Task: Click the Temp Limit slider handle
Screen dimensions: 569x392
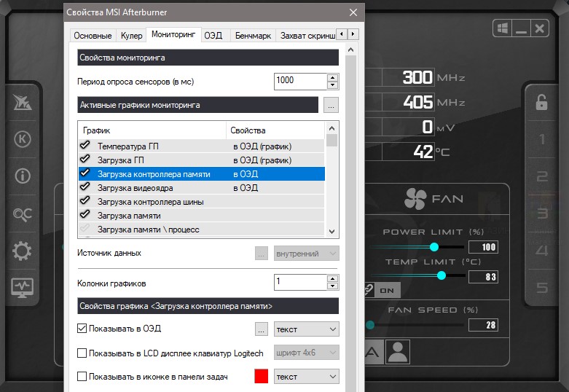Action: click(442, 275)
